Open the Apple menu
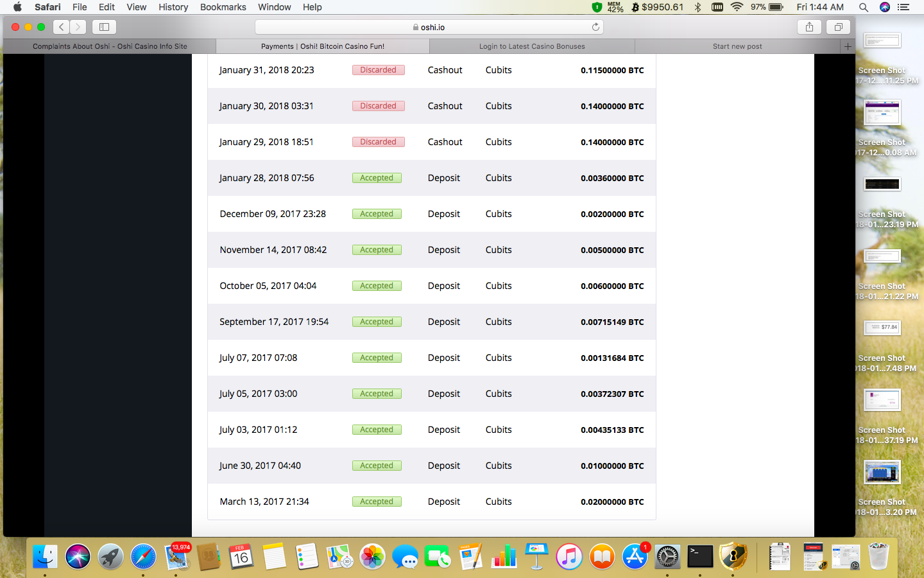 pos(17,7)
